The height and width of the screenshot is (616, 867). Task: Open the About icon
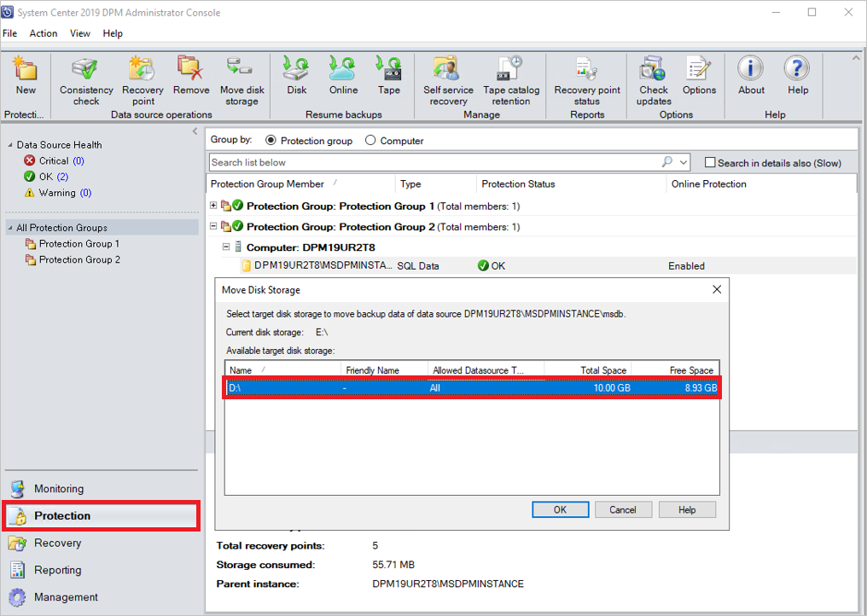pos(750,68)
